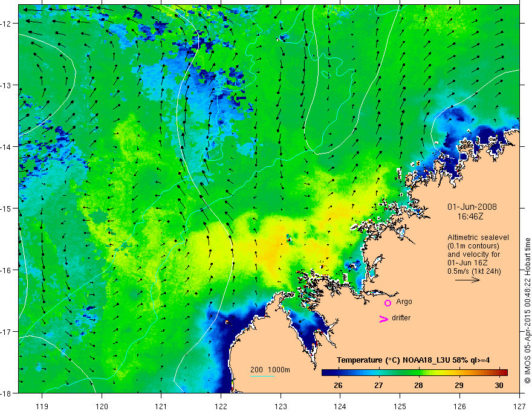532x411 pixels.
Task: Click the '0.5m/s (1kt 24h)' scale text
Action: click(474, 271)
